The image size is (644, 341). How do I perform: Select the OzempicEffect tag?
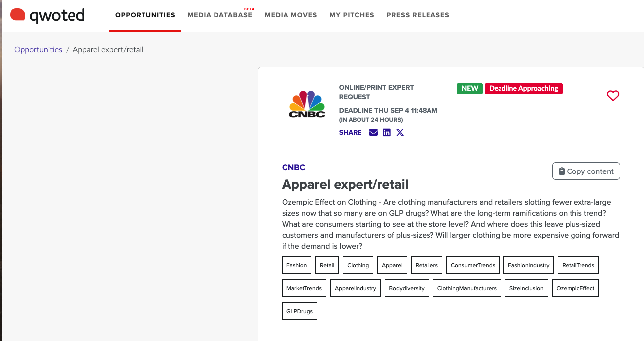point(575,288)
